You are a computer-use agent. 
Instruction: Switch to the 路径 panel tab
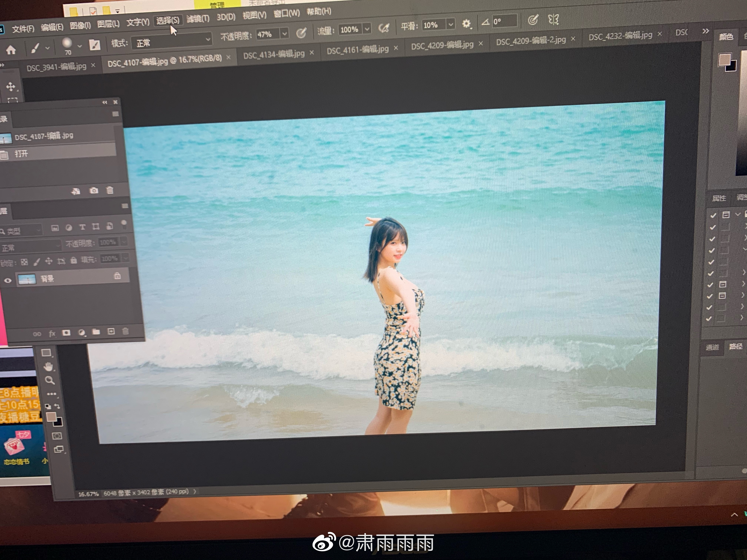(x=736, y=346)
